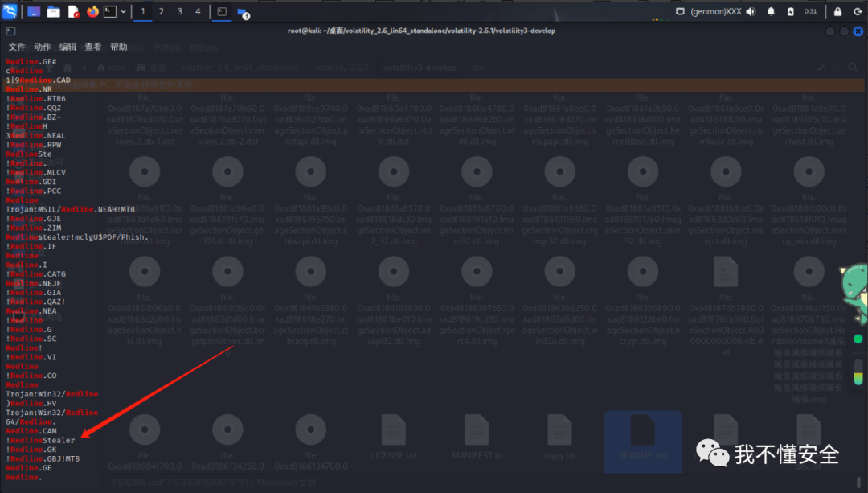Click the !Redline.RTR6 line
The height and width of the screenshot is (493, 868).
tap(36, 99)
